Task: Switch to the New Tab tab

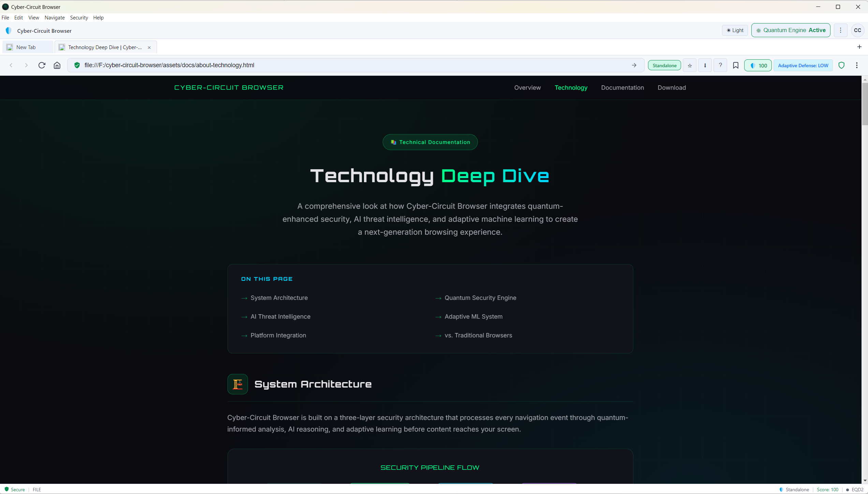Action: click(27, 47)
